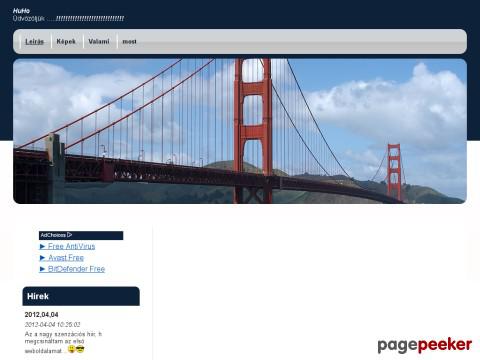Viewport: 480px width, 360px height.
Task: Click the arrow before Avast Free
Action: pos(42,258)
